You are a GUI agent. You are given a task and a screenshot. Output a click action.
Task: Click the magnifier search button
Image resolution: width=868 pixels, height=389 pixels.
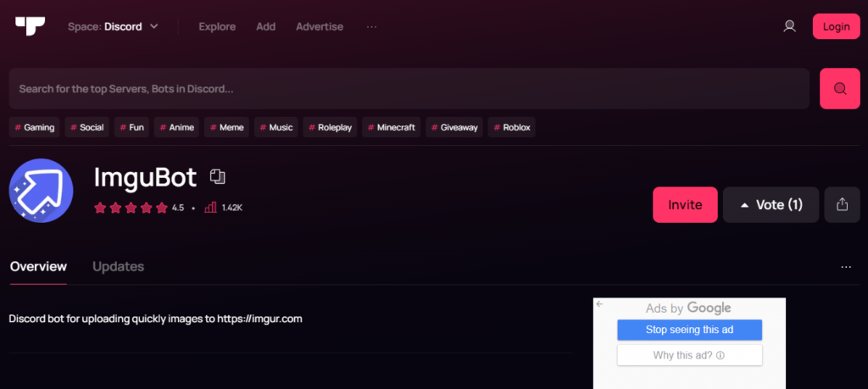tap(840, 88)
